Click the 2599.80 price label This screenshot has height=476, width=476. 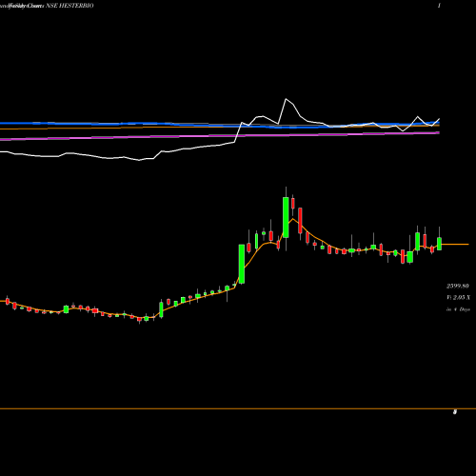pyautogui.click(x=458, y=286)
